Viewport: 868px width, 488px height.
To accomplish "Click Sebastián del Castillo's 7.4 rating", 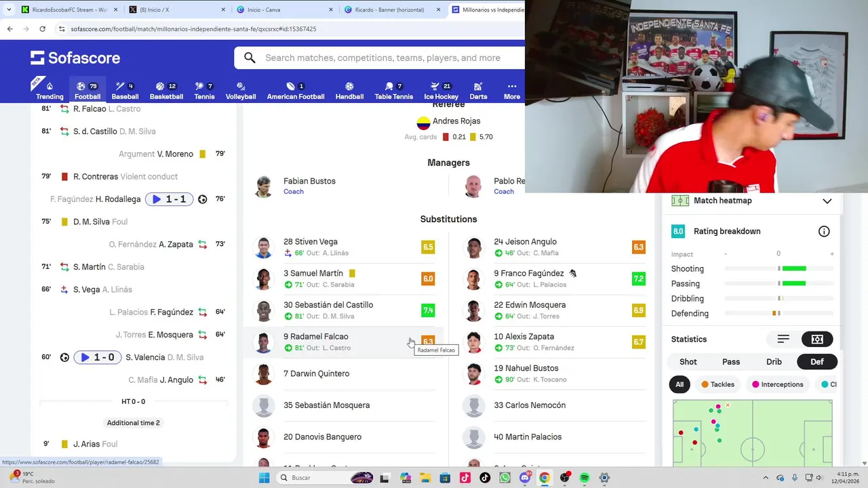I will [428, 310].
